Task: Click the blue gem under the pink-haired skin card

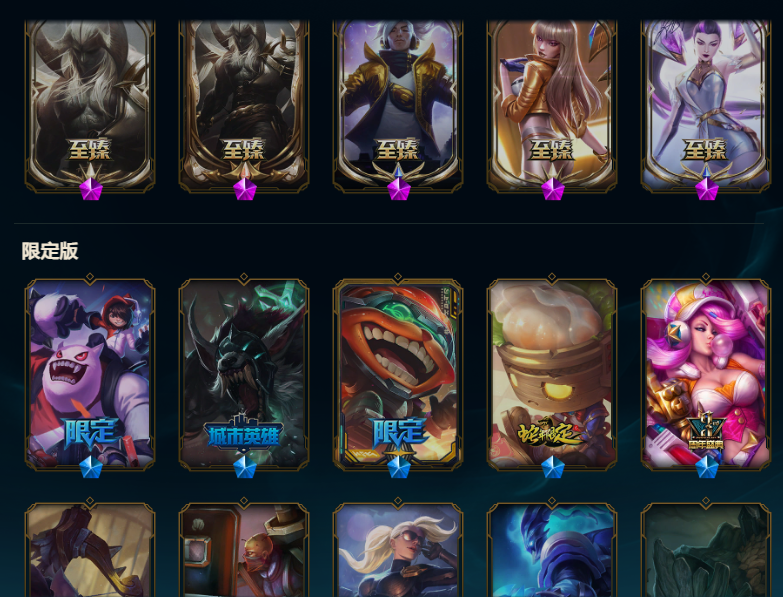Action: pos(707,468)
